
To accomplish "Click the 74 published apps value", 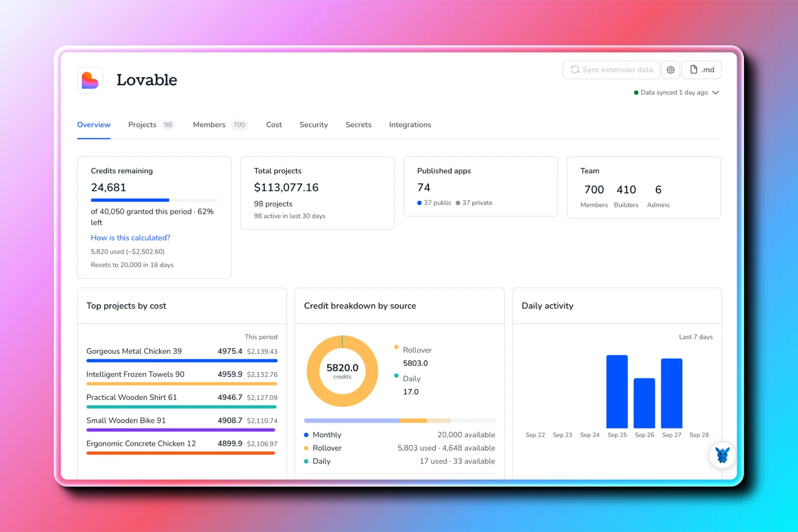I will [424, 187].
